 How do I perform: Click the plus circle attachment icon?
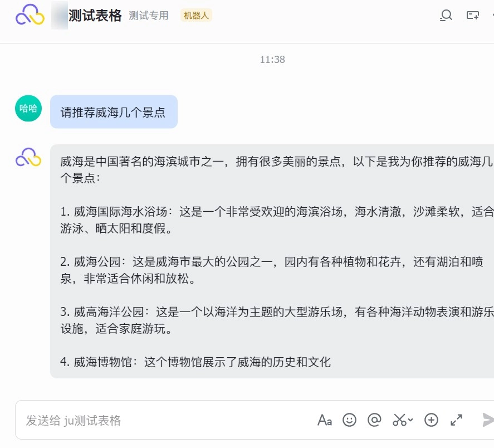click(431, 420)
